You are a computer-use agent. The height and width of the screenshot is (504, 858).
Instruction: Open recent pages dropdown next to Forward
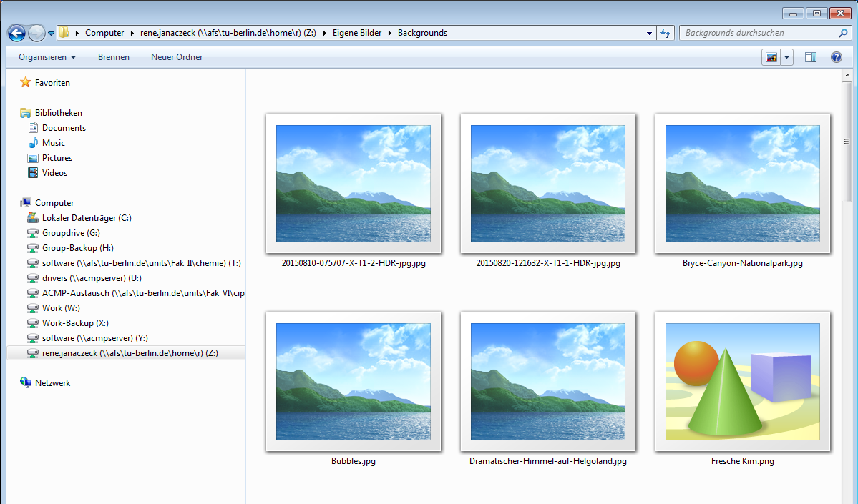tap(52, 34)
